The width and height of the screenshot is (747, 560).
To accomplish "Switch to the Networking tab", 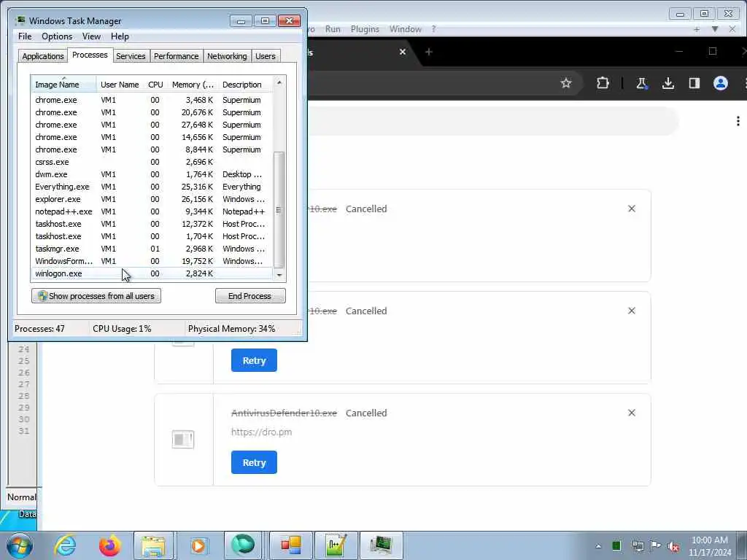I will (x=227, y=56).
